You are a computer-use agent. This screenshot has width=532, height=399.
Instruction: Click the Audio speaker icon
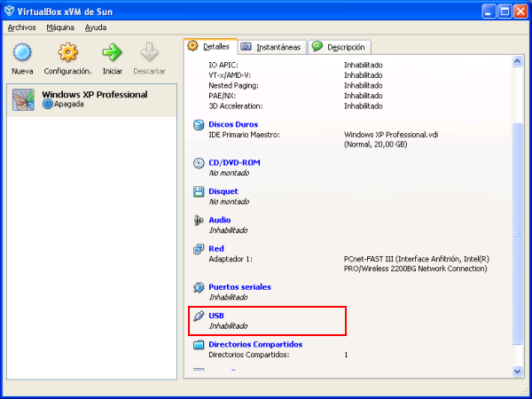pyautogui.click(x=199, y=220)
